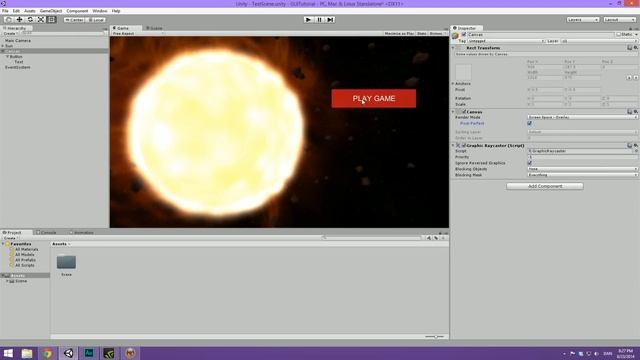Select EventSystem in Hierarchy
Viewport: 640px width, 360px height.
point(18,67)
